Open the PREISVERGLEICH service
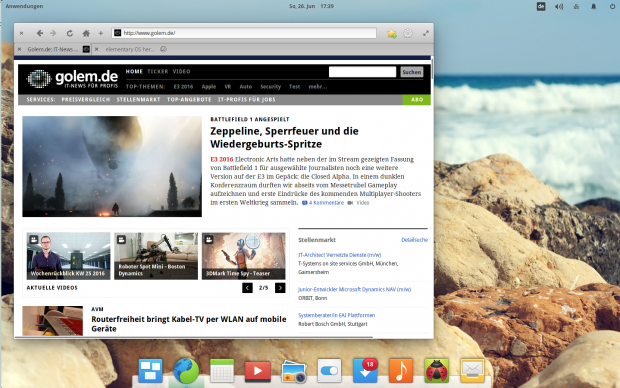This screenshot has height=388, width=620. point(86,100)
